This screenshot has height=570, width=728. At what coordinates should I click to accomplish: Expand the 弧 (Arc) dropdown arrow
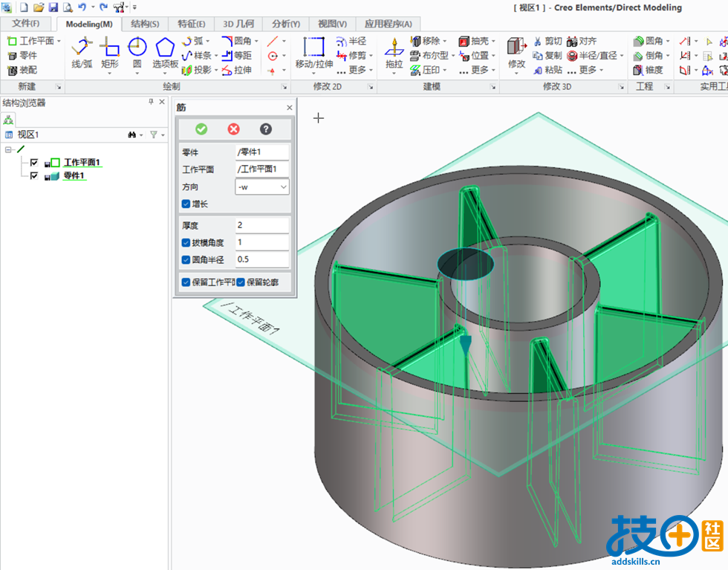point(207,42)
